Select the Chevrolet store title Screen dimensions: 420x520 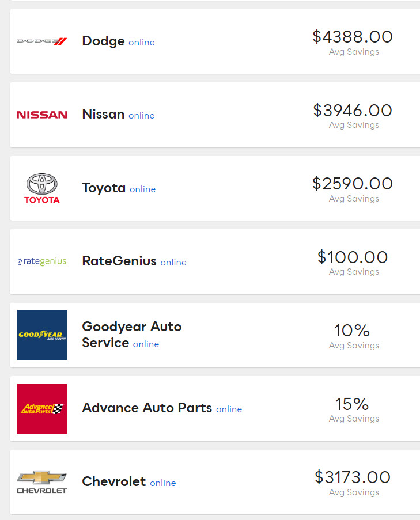[114, 481]
